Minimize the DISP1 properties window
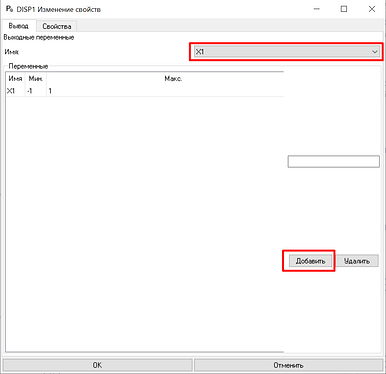 coord(317,9)
